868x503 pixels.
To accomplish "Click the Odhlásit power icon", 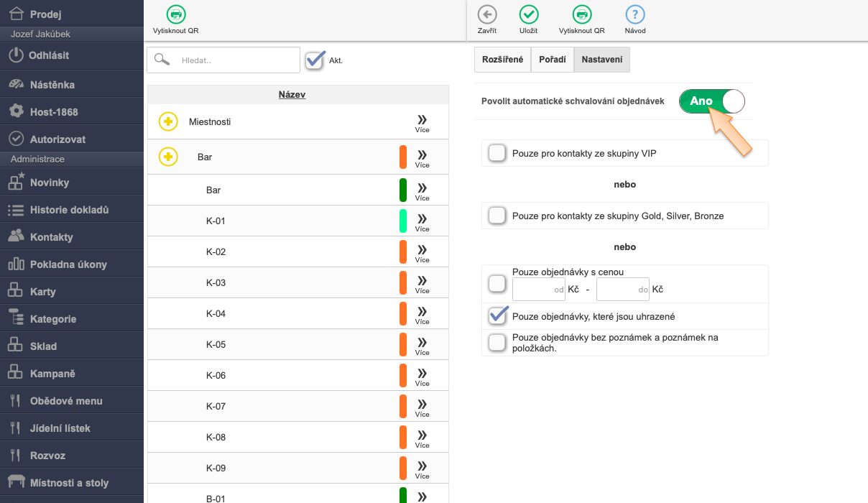I will 17,55.
